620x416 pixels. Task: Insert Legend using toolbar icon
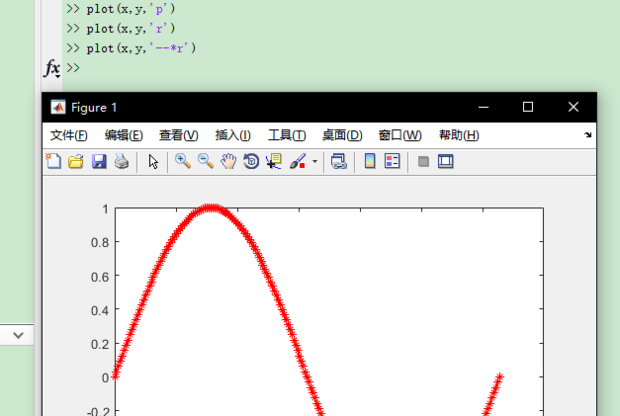pos(392,161)
